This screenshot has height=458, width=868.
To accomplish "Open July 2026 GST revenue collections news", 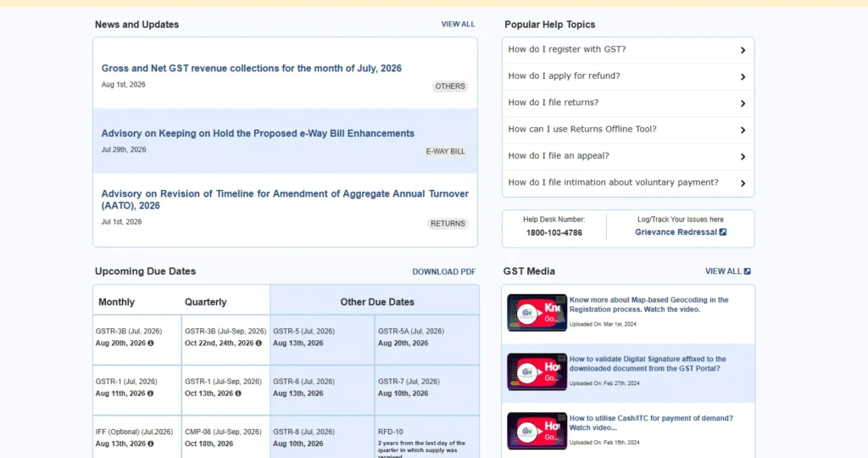I will click(x=251, y=68).
